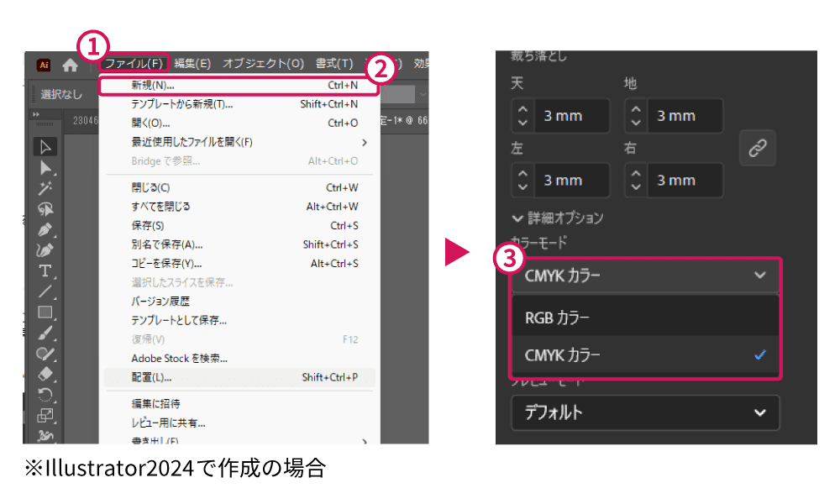The width and height of the screenshot is (840, 504).
Task: Select checked CMYK カラー list option
Action: click(x=645, y=354)
